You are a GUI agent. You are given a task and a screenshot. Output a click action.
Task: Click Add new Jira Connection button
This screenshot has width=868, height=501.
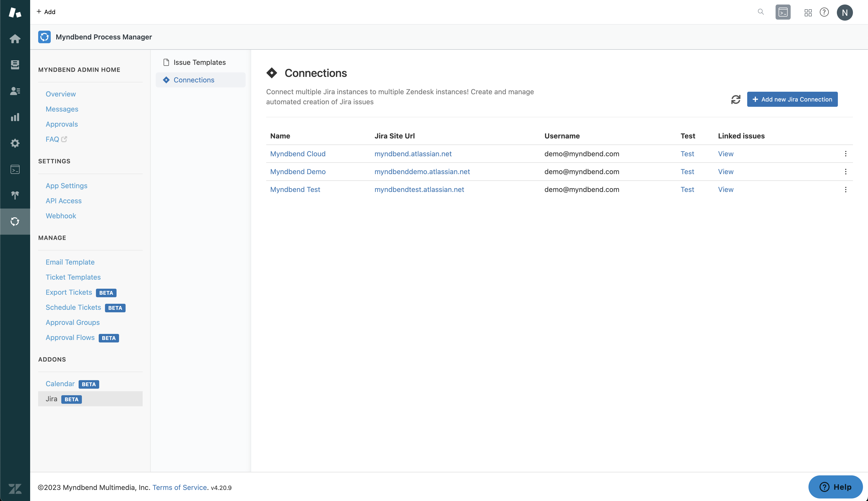793,99
